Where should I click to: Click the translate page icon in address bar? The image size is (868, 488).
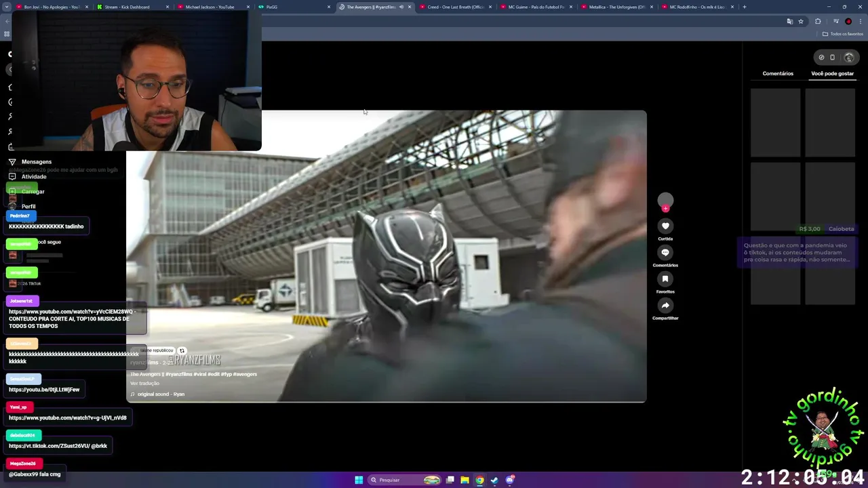tap(789, 22)
